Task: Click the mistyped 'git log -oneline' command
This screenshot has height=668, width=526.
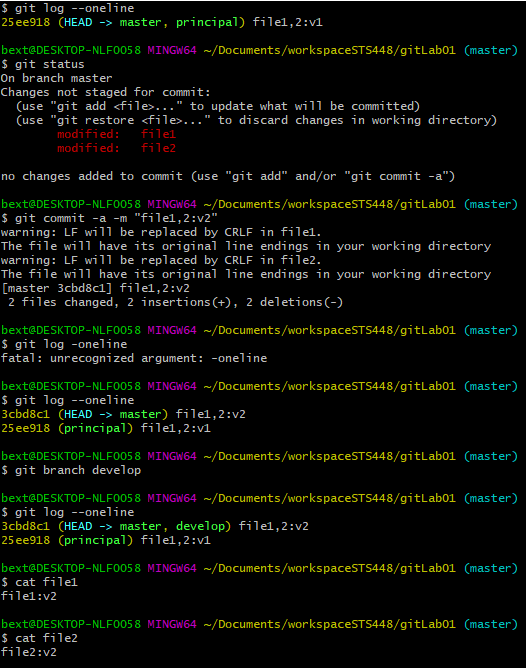Action: tap(64, 344)
